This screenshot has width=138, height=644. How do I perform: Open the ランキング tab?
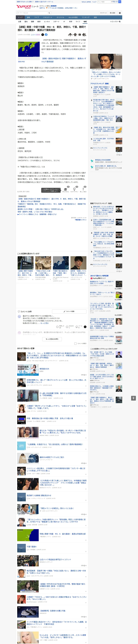coord(86,17)
